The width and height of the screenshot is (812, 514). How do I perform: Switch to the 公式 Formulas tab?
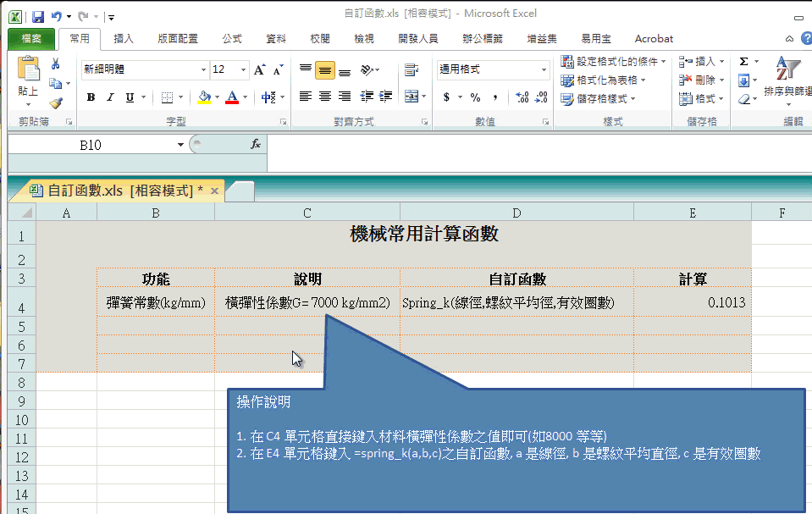[x=232, y=39]
